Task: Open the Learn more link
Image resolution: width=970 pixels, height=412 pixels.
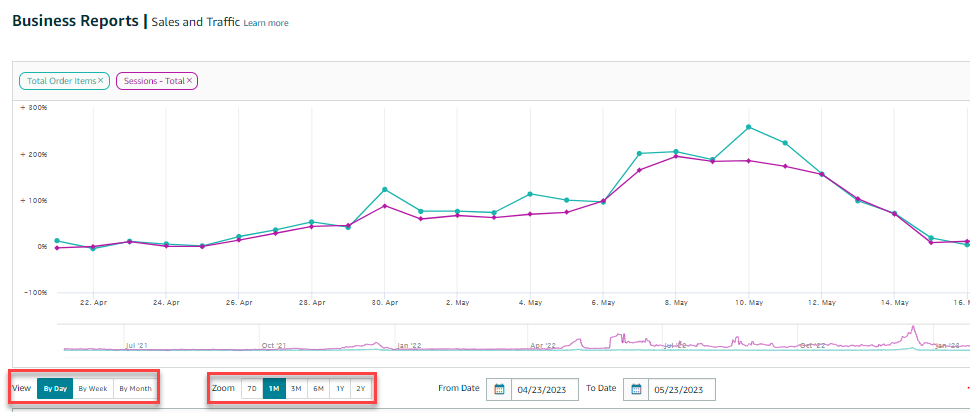Action: tap(266, 23)
